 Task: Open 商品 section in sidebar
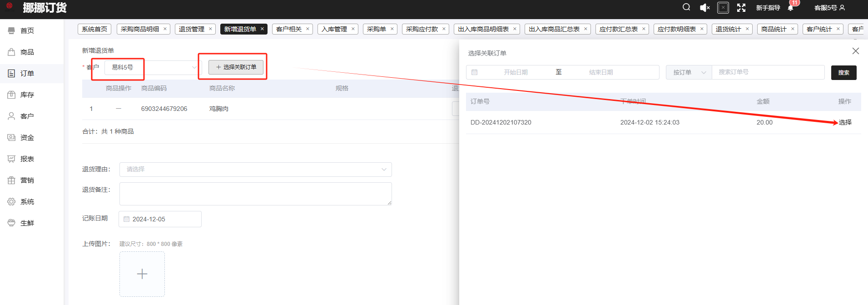27,52
